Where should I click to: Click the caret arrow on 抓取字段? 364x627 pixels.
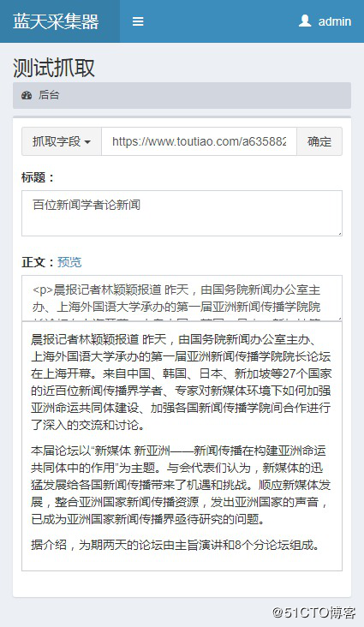coord(87,142)
